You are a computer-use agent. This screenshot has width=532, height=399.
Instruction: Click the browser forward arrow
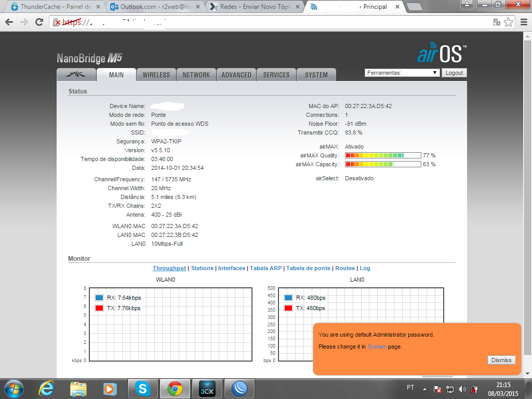tap(24, 22)
